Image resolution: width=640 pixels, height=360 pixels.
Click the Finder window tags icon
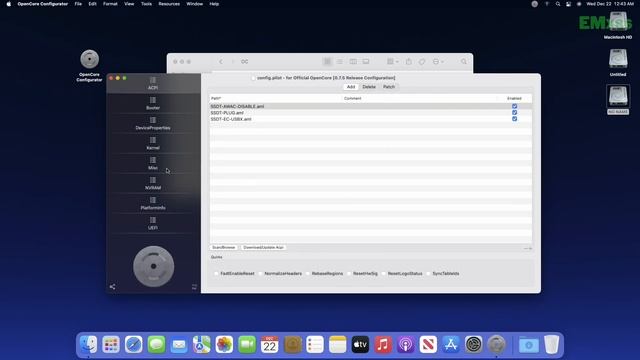(x=422, y=62)
